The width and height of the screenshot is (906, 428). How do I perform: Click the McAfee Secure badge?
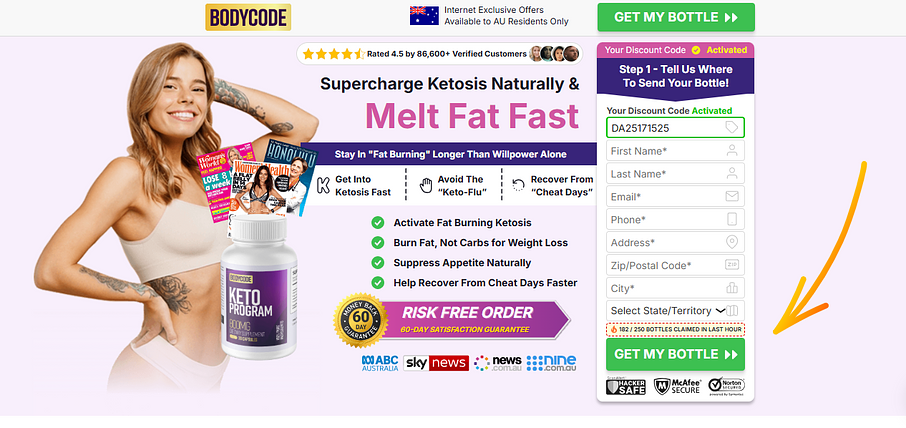[677, 386]
